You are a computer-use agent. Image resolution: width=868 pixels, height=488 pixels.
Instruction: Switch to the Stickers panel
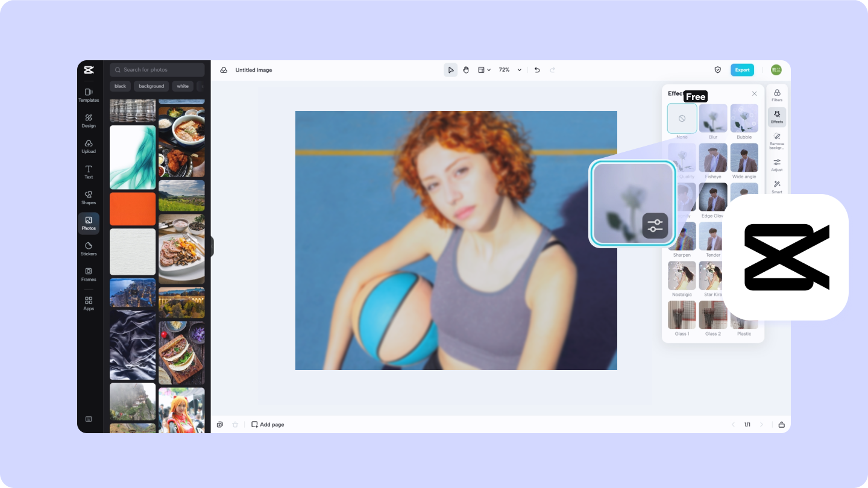89,249
